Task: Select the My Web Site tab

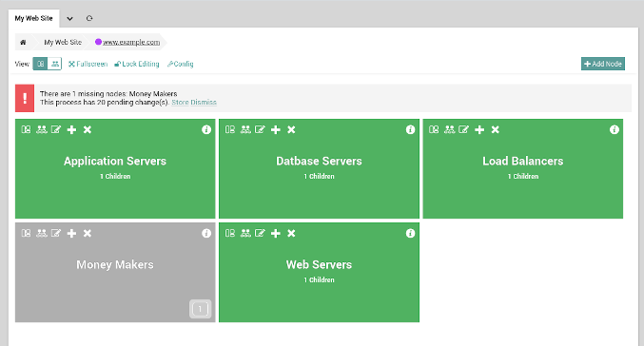Action: (33, 18)
